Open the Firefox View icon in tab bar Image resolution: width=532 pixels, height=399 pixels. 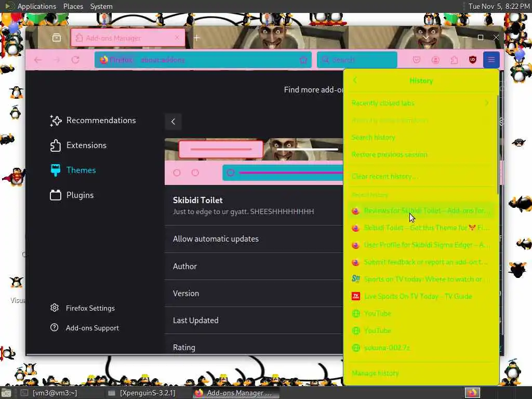57,37
